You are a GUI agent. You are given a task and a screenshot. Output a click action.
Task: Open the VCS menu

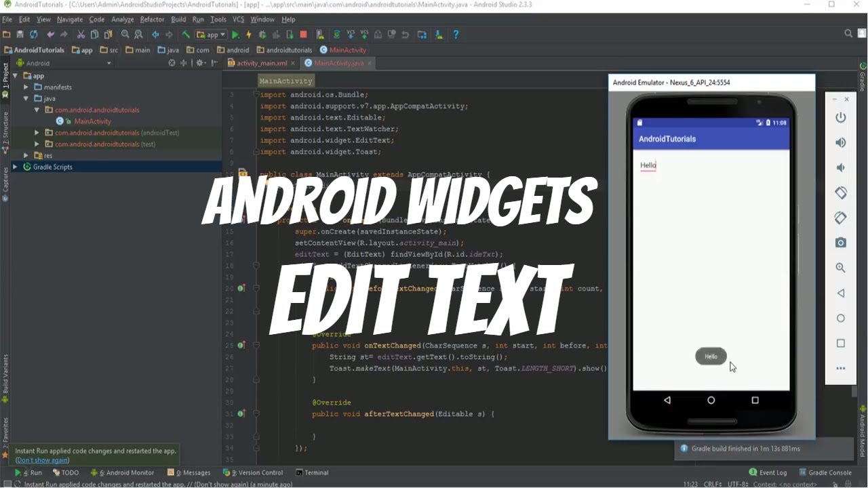238,20
